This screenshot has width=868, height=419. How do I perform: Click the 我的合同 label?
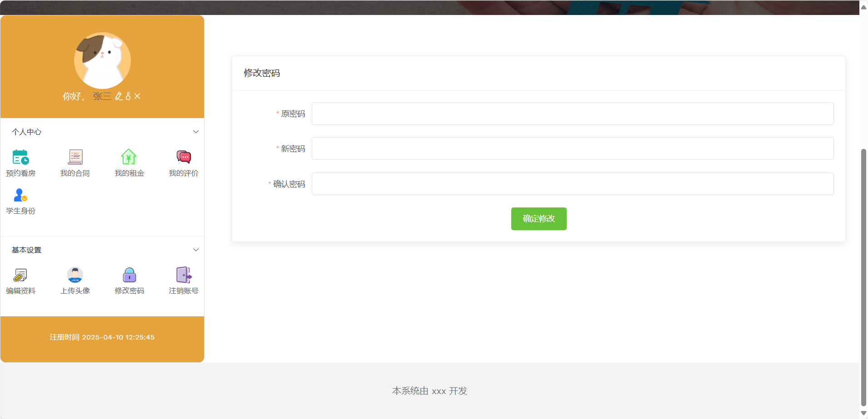point(75,173)
